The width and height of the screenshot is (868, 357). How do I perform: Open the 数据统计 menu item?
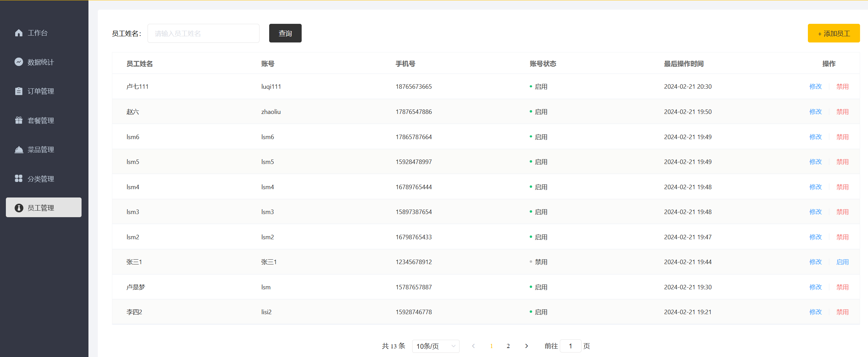44,62
